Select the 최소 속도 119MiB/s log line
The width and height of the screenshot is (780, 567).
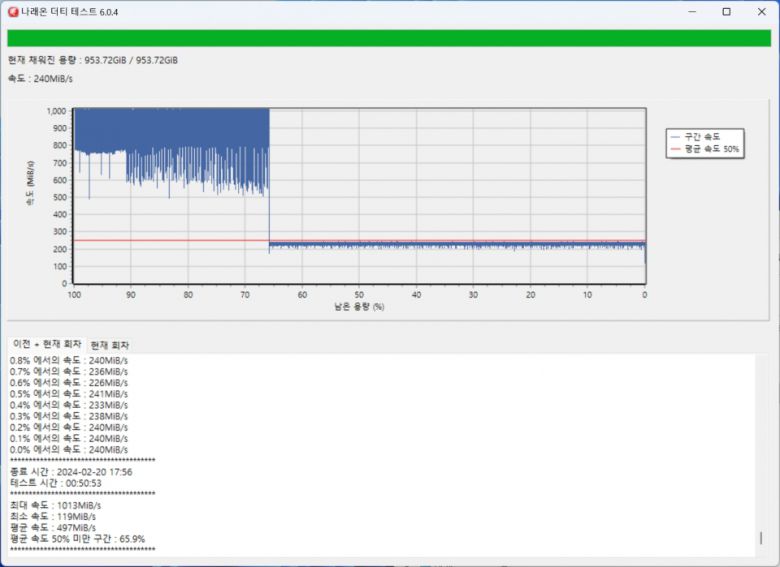pos(54,516)
